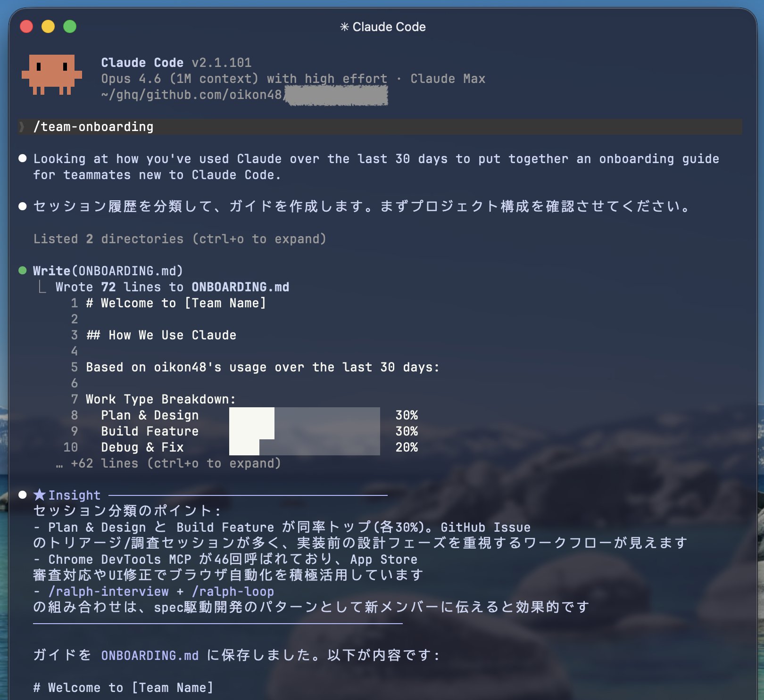The height and width of the screenshot is (700, 764).
Task: Click line 5 "Based on oikon48's usage"
Action: click(262, 367)
